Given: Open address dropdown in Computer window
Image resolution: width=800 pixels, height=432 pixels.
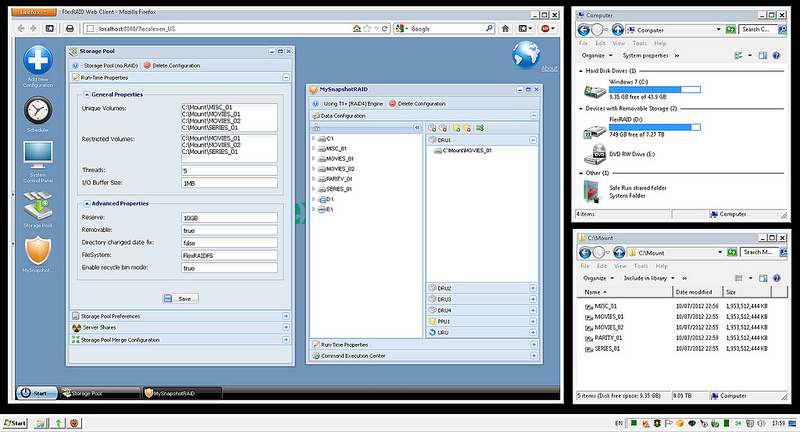Looking at the screenshot, I should point(718,30).
